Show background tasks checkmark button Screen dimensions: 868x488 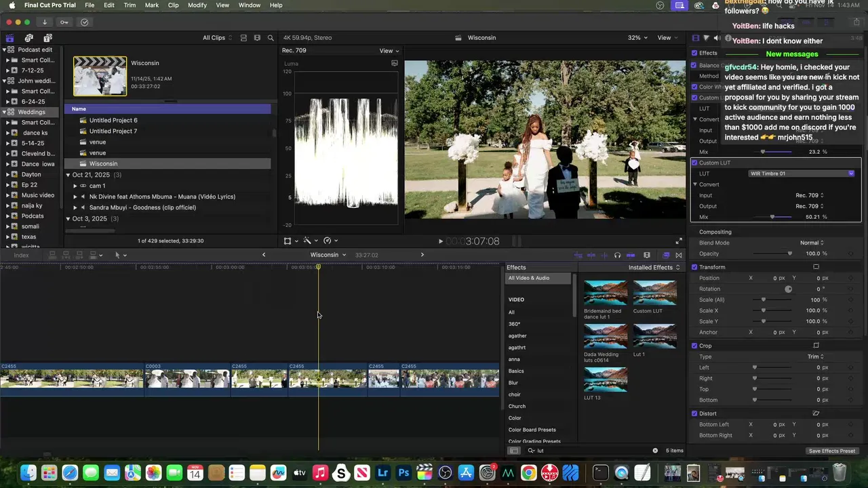pyautogui.click(x=85, y=22)
